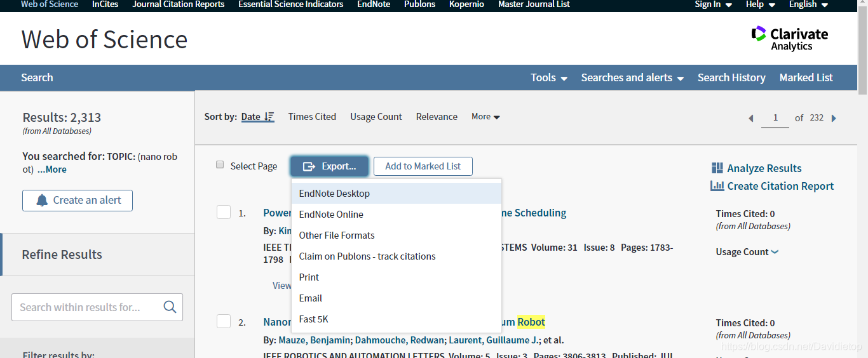Check the box for result number 1
This screenshot has width=868, height=358.
point(224,212)
